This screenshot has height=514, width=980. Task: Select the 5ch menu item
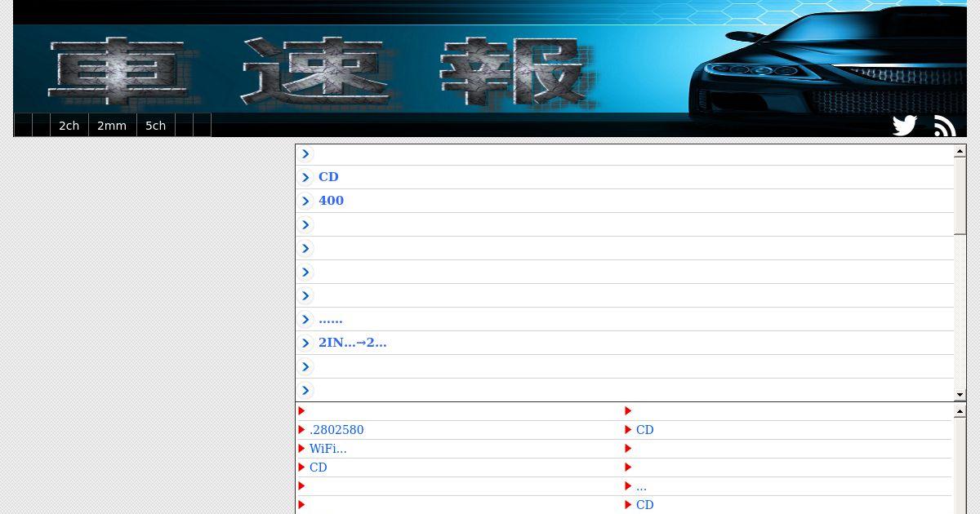156,126
